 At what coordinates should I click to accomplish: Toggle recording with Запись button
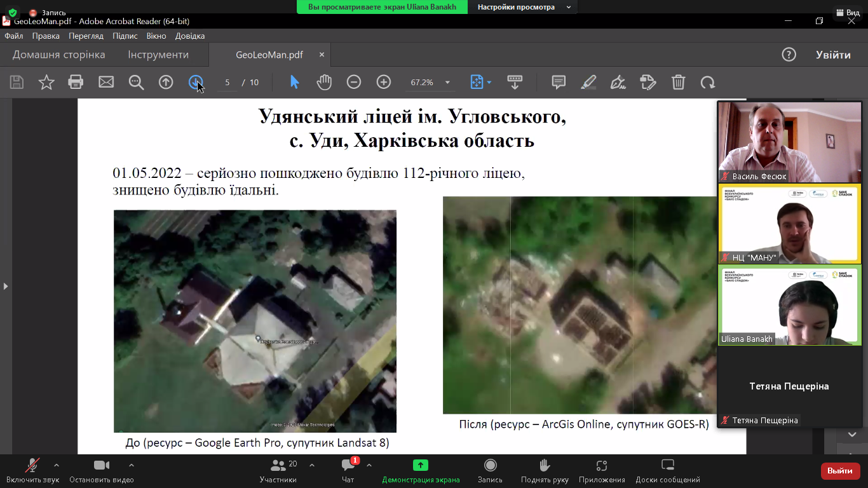(x=490, y=470)
